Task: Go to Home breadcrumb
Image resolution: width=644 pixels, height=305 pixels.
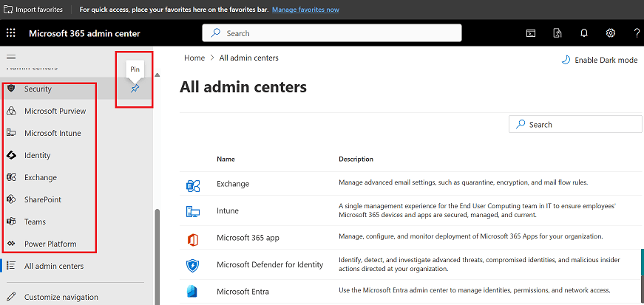Action: pyautogui.click(x=194, y=58)
